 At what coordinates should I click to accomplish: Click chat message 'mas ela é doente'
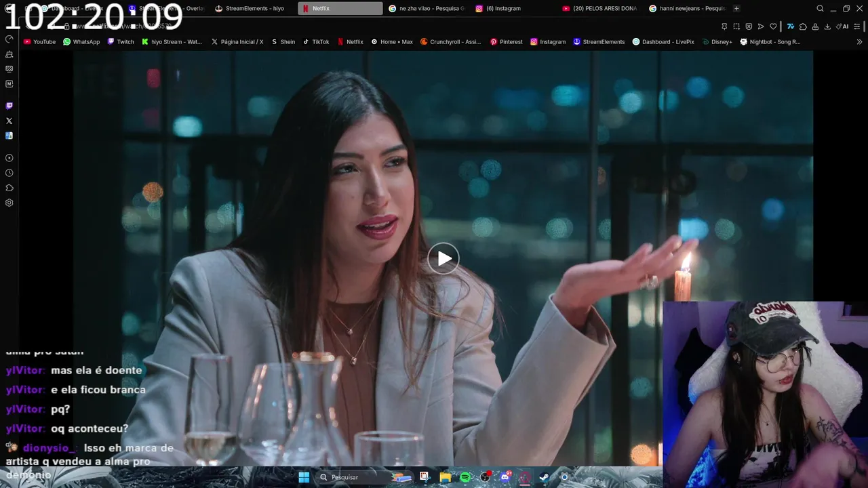click(96, 370)
